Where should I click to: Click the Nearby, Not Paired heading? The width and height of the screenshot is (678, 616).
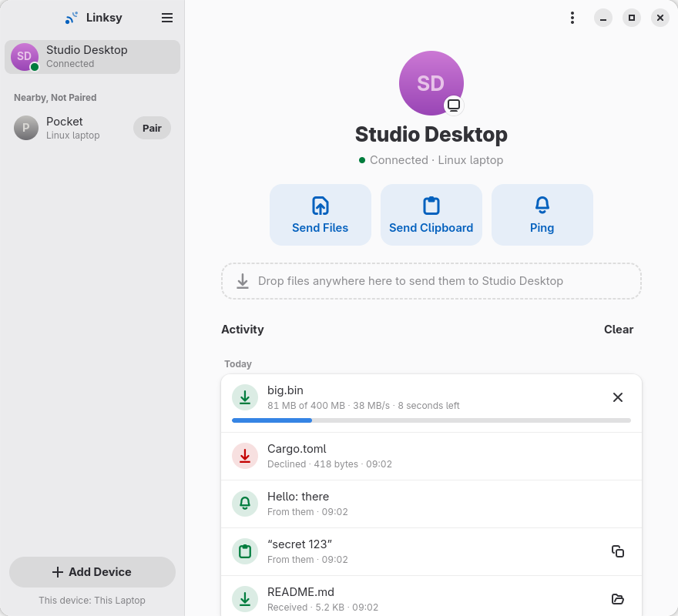(x=55, y=98)
